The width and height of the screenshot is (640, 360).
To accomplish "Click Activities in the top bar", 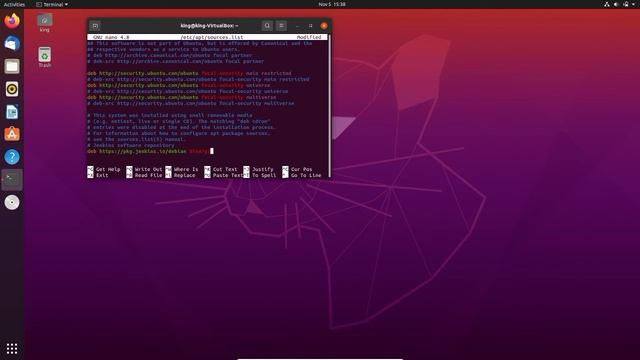I will click(x=14, y=4).
